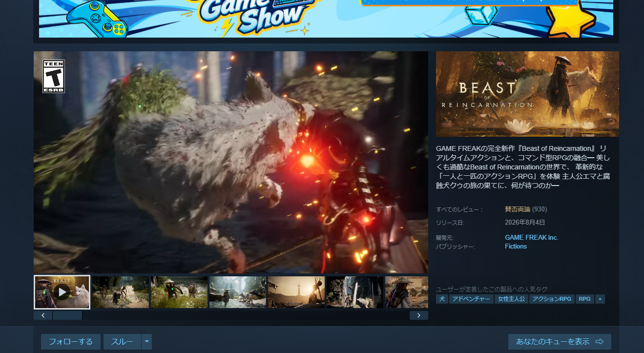This screenshot has height=353, width=644.
Task: Click the ESRB Teen rating badge
Action: coord(54,76)
